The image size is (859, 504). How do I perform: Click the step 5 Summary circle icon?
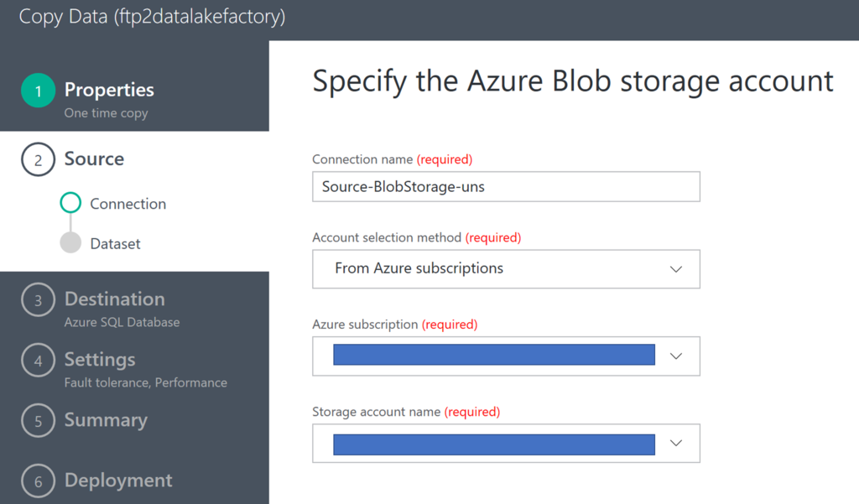click(38, 421)
